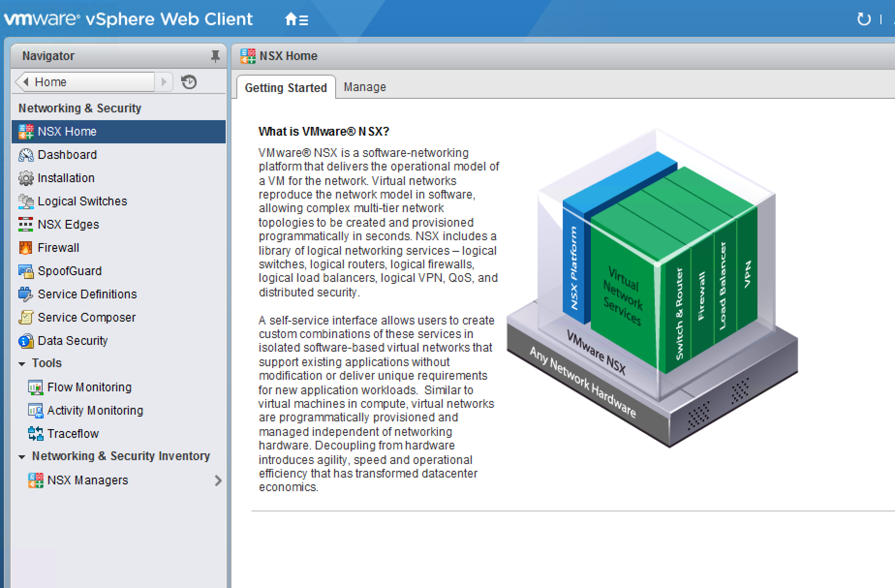The width and height of the screenshot is (895, 588).
Task: Click the refresh icon in top bar
Action: coord(864,19)
